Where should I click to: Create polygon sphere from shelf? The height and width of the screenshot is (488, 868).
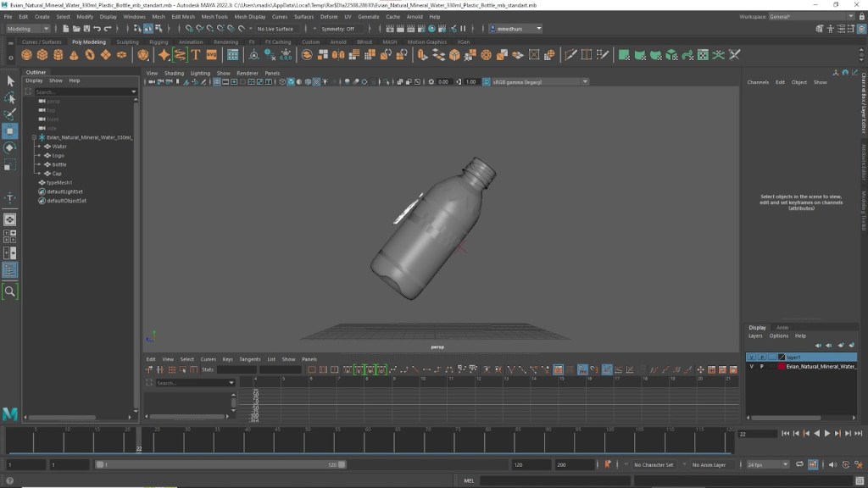point(26,55)
